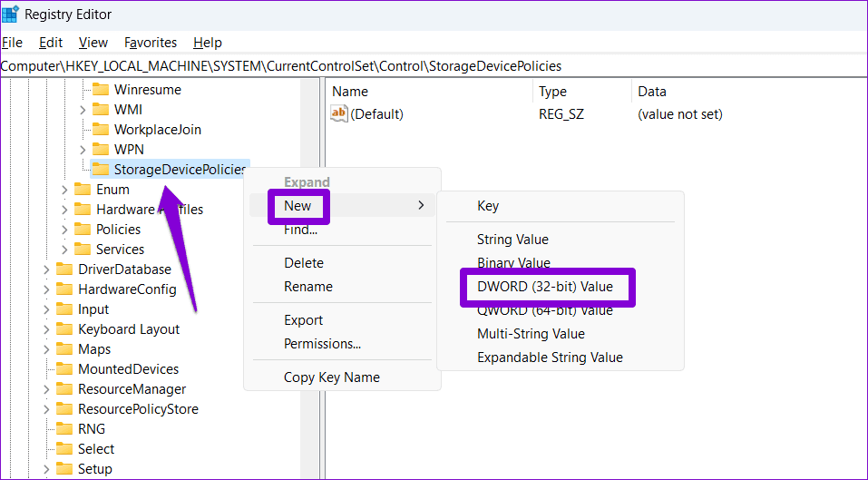The width and height of the screenshot is (868, 480).
Task: Select Key in the New submenu
Action: pyautogui.click(x=561, y=205)
